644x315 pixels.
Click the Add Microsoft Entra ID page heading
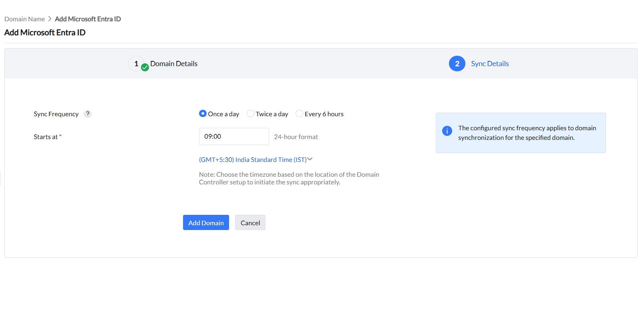pyautogui.click(x=45, y=32)
